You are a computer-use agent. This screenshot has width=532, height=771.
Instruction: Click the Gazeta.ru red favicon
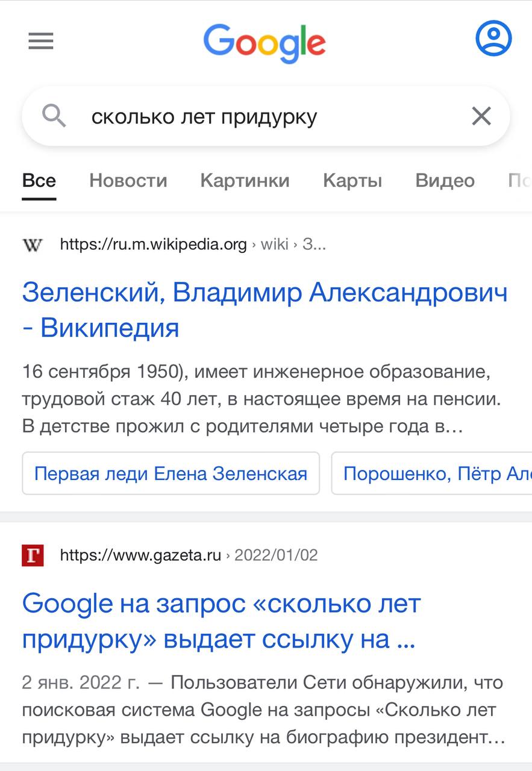pyautogui.click(x=33, y=555)
